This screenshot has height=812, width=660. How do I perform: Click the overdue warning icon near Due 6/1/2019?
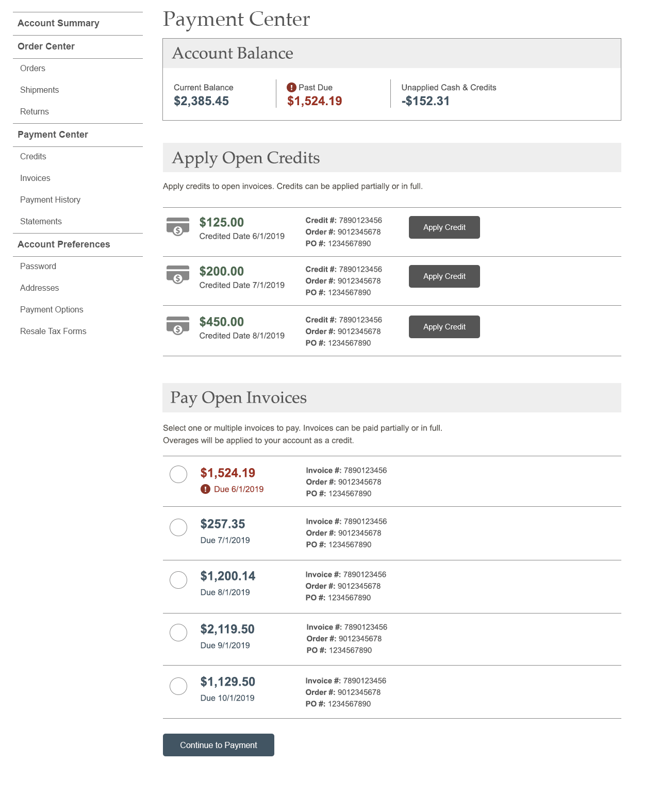click(x=205, y=489)
